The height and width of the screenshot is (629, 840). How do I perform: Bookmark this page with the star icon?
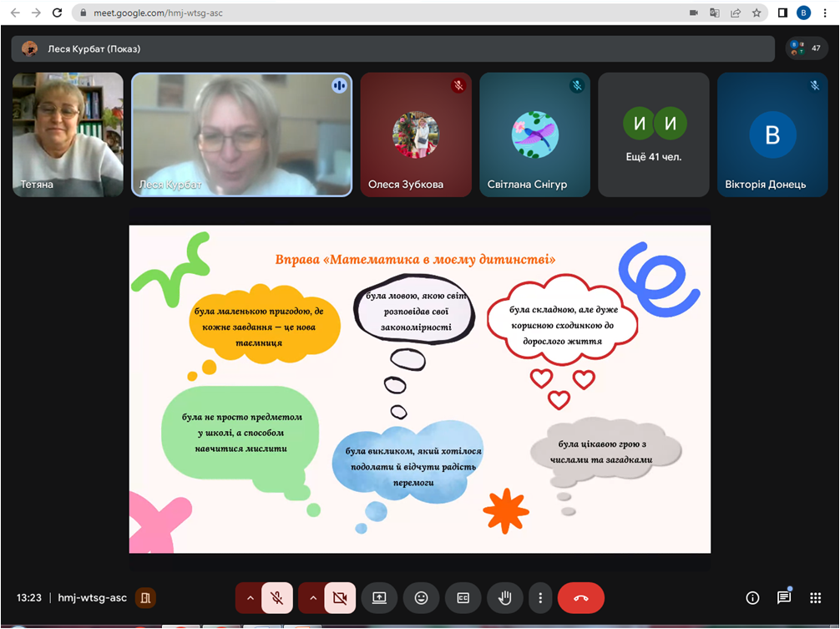point(757,13)
